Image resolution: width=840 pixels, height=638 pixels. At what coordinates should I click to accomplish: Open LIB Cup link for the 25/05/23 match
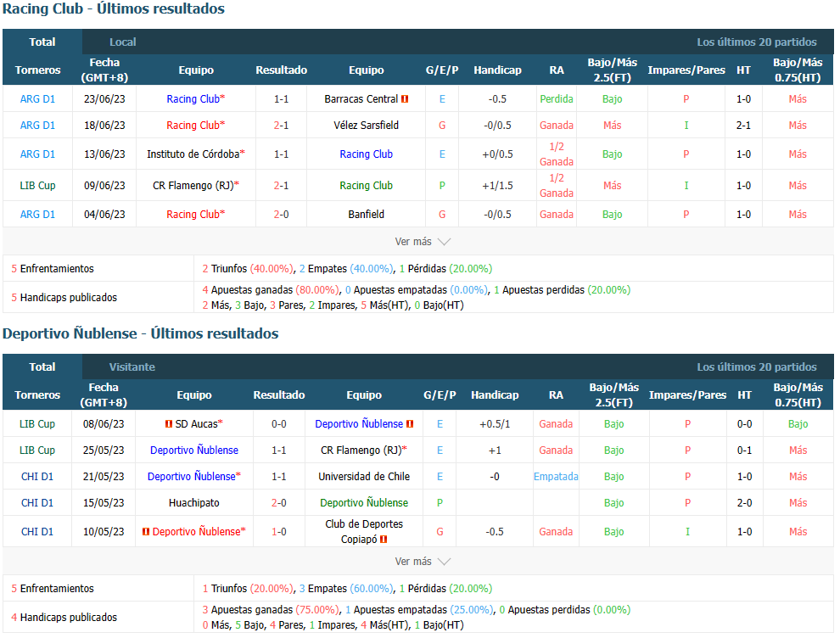click(x=37, y=451)
